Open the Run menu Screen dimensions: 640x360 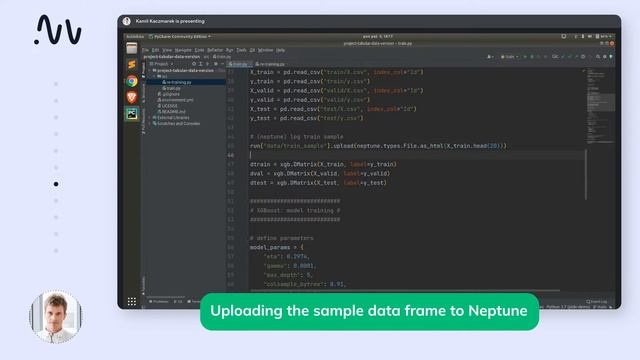click(229, 50)
